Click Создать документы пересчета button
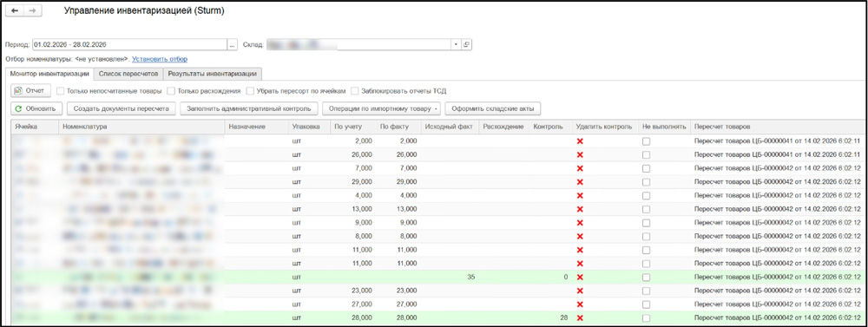This screenshot has width=868, height=327. tap(122, 108)
